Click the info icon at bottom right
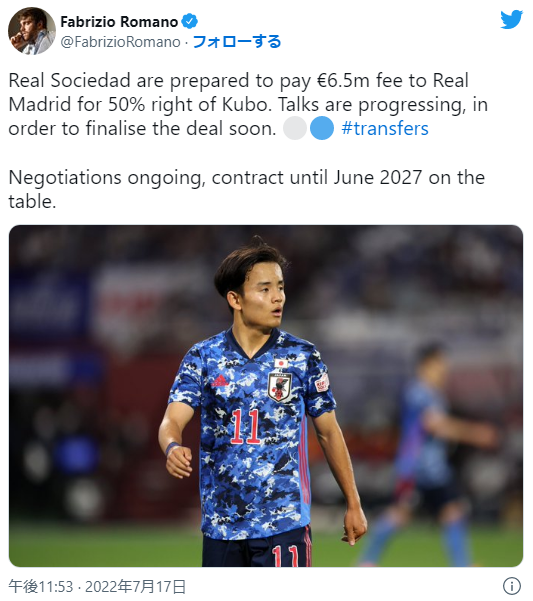The height and width of the screenshot is (601, 533). (x=512, y=586)
